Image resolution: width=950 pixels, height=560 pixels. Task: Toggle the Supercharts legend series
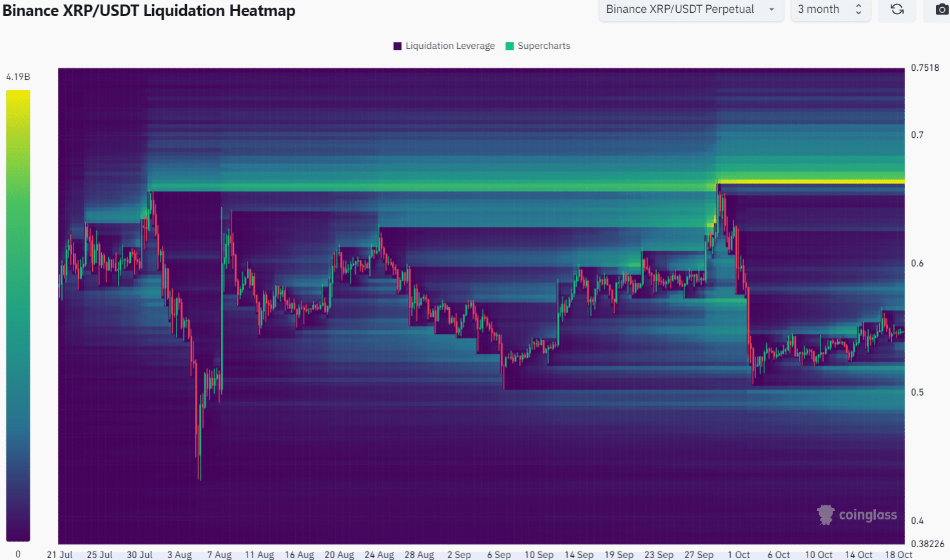[x=538, y=46]
